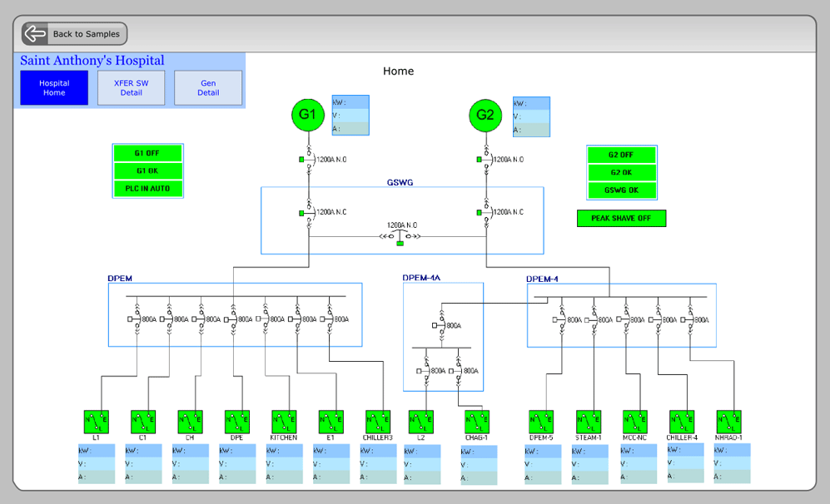830x504 pixels.
Task: Open the XFER SW Detail tab
Action: 132,88
